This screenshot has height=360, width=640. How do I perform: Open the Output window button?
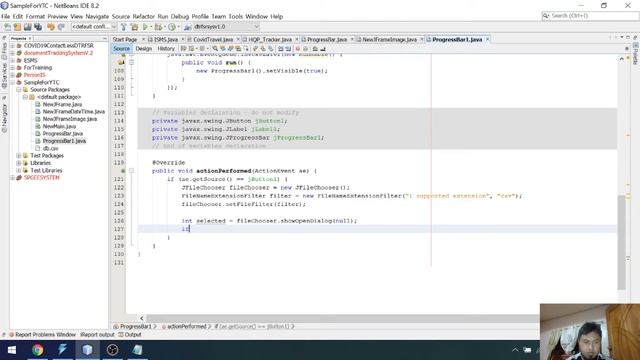point(130,335)
